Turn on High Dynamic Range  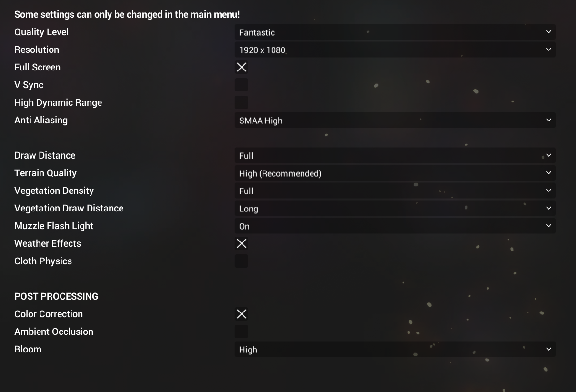pos(242,103)
